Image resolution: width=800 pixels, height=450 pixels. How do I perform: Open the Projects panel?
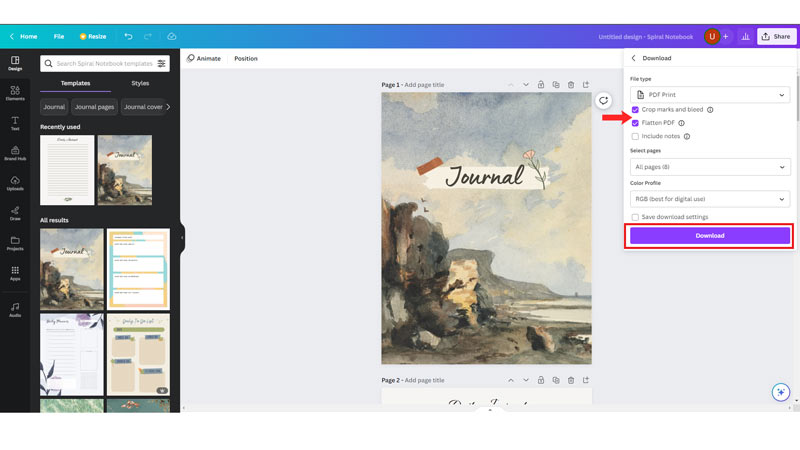15,243
